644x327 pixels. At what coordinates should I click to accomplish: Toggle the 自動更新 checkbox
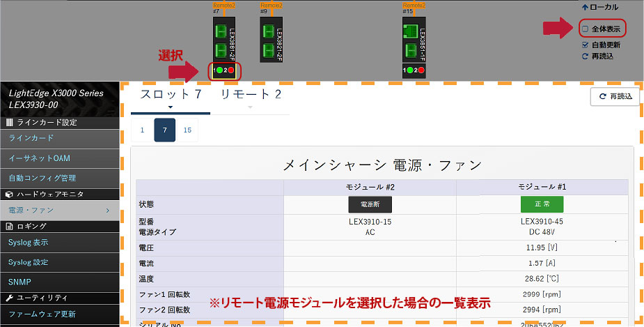[586, 45]
